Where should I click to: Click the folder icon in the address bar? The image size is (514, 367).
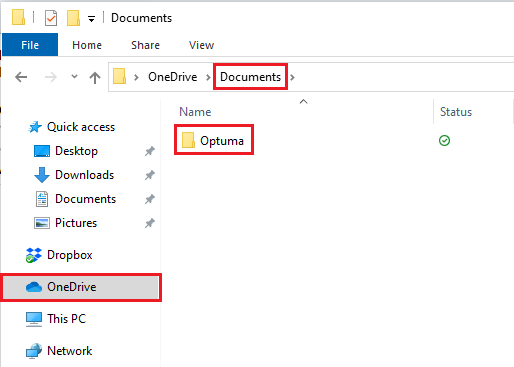[119, 76]
